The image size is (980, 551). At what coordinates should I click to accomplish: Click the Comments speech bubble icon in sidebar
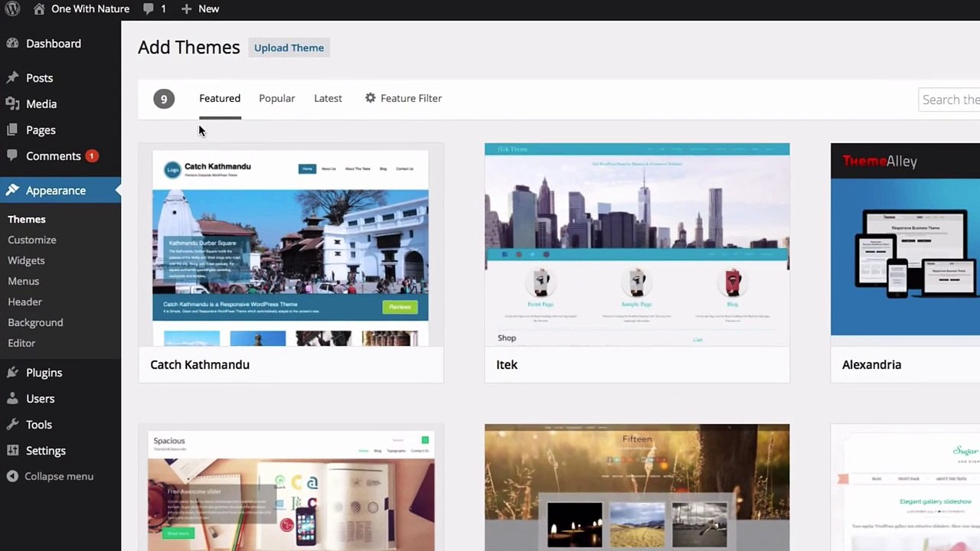(12, 156)
